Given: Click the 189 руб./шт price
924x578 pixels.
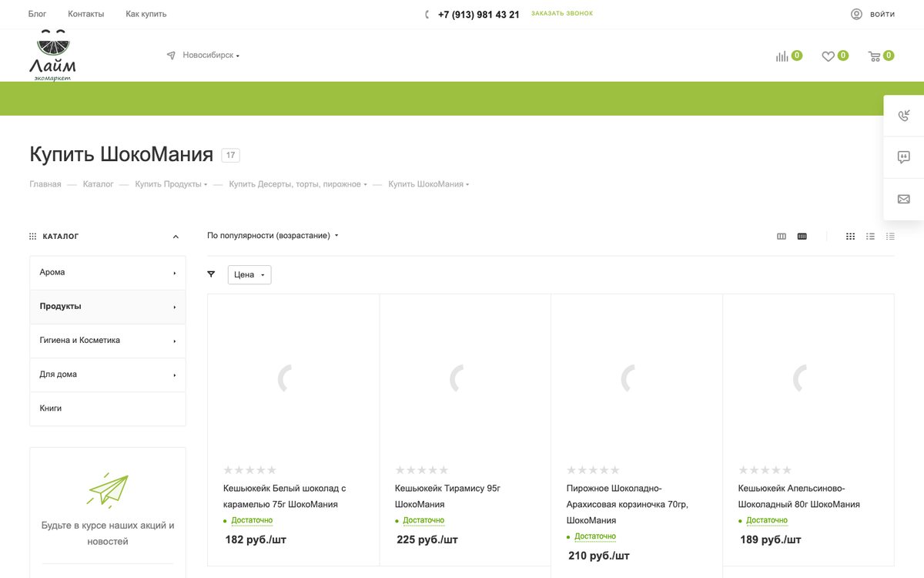Looking at the screenshot, I should (x=771, y=540).
